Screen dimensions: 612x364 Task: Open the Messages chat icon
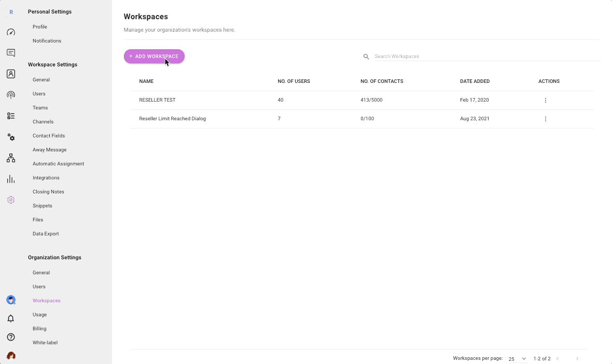[11, 53]
